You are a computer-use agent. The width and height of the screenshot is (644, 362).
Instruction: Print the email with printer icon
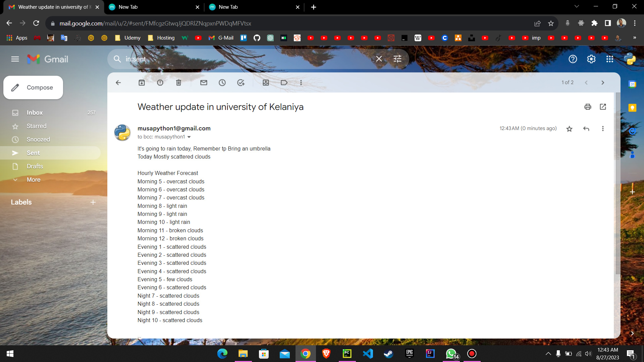[587, 107]
